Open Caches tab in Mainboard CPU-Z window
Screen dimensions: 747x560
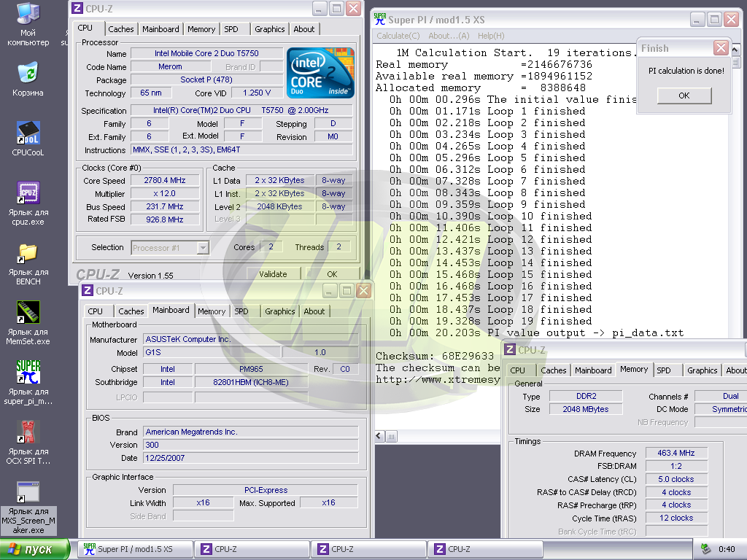coord(131,311)
